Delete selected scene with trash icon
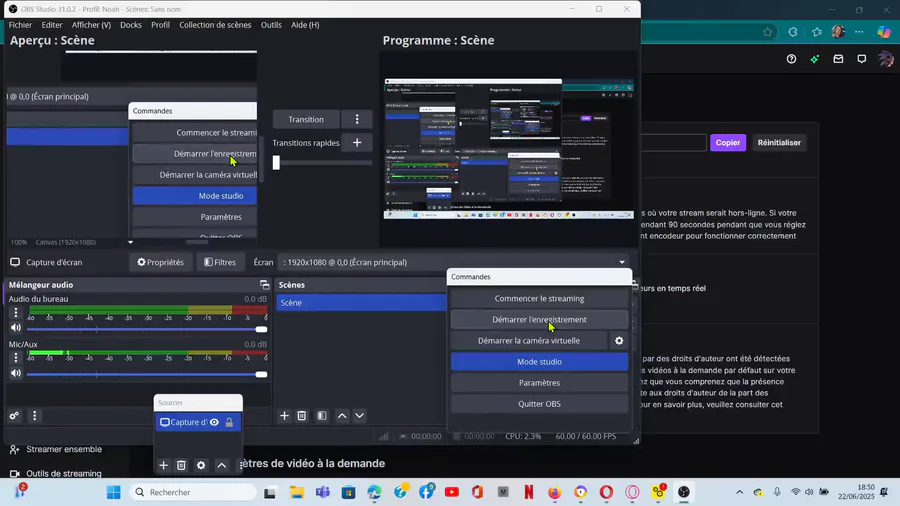 coord(301,415)
